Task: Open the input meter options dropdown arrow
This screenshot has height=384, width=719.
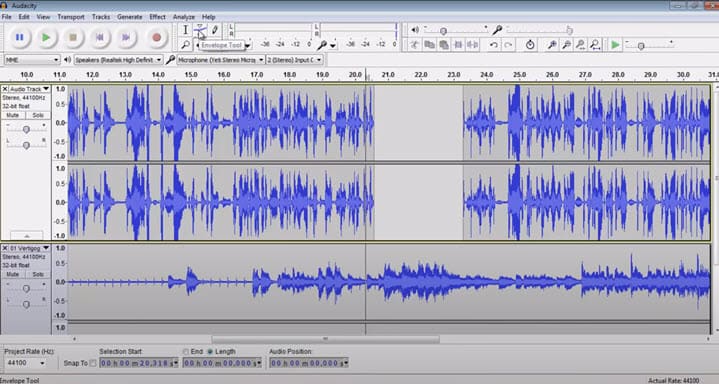Action: click(333, 45)
